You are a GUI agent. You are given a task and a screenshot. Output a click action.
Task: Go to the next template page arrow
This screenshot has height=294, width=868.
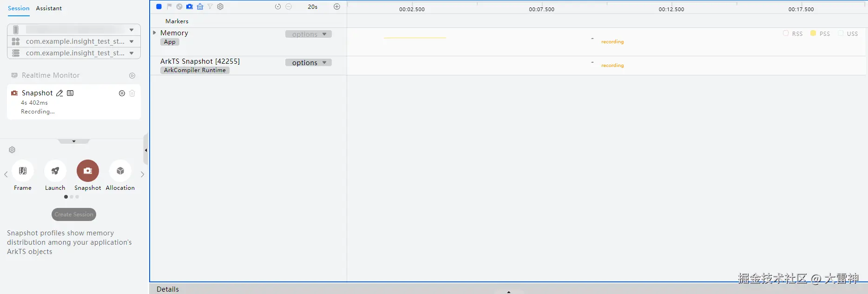tap(142, 174)
